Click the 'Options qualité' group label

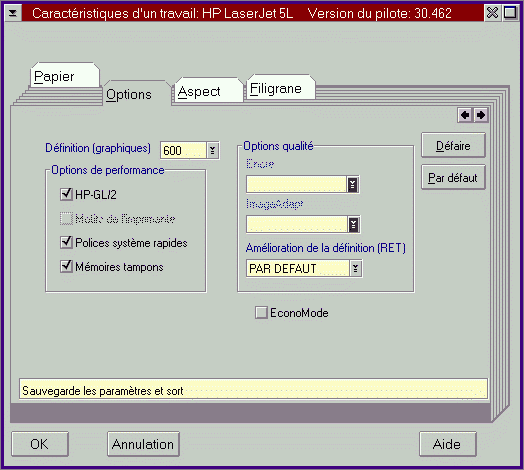pyautogui.click(x=278, y=146)
